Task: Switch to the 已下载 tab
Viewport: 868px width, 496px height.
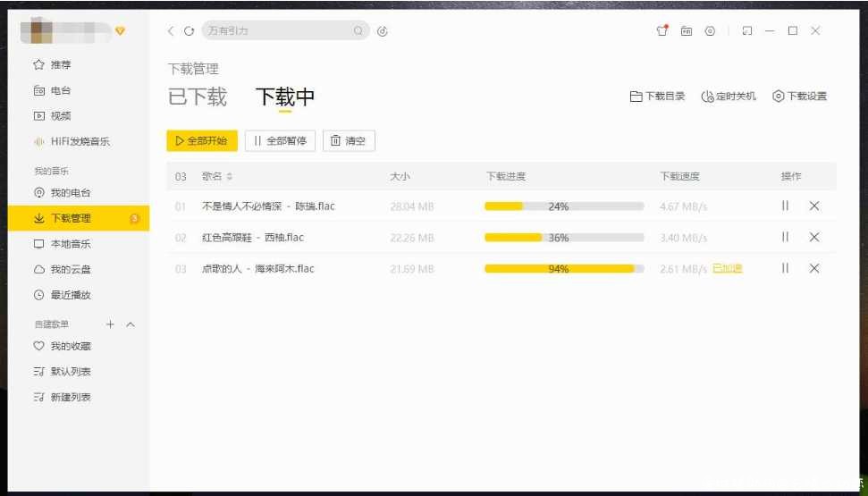Action: (198, 97)
